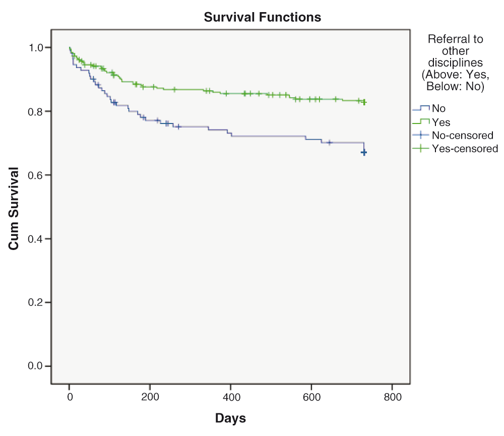Select the Cum Survival y-axis label
Screen dimensions: 504x436
14,208
